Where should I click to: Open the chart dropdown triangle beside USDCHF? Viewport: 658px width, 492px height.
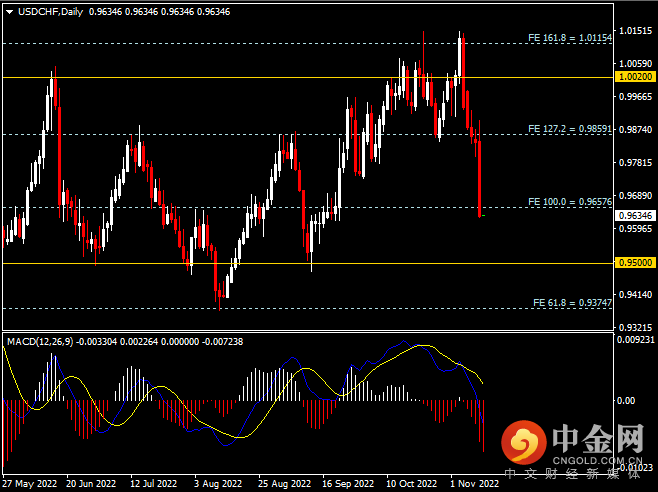pos(9,12)
